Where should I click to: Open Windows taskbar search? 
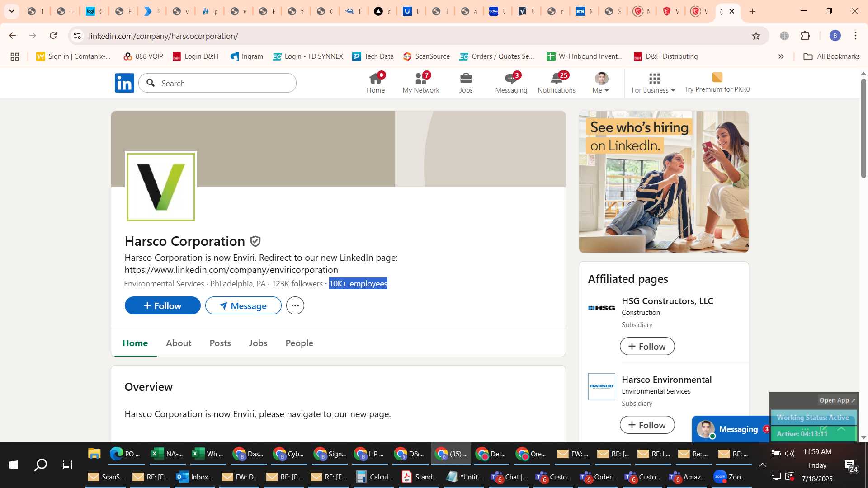41,465
